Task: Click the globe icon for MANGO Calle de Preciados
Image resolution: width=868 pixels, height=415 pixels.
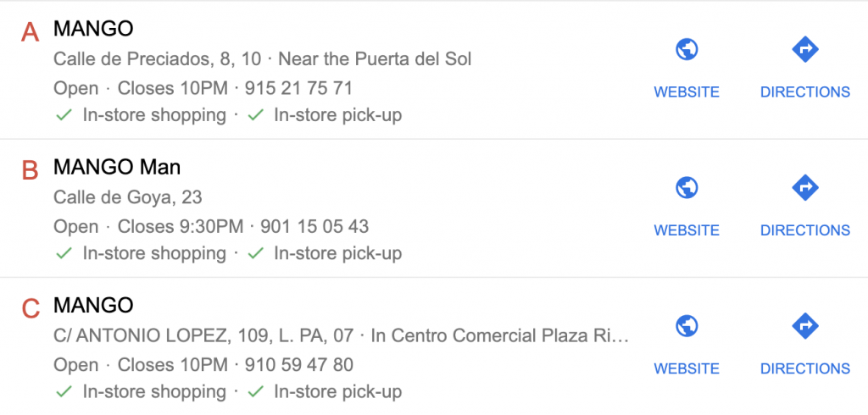Action: click(x=687, y=50)
